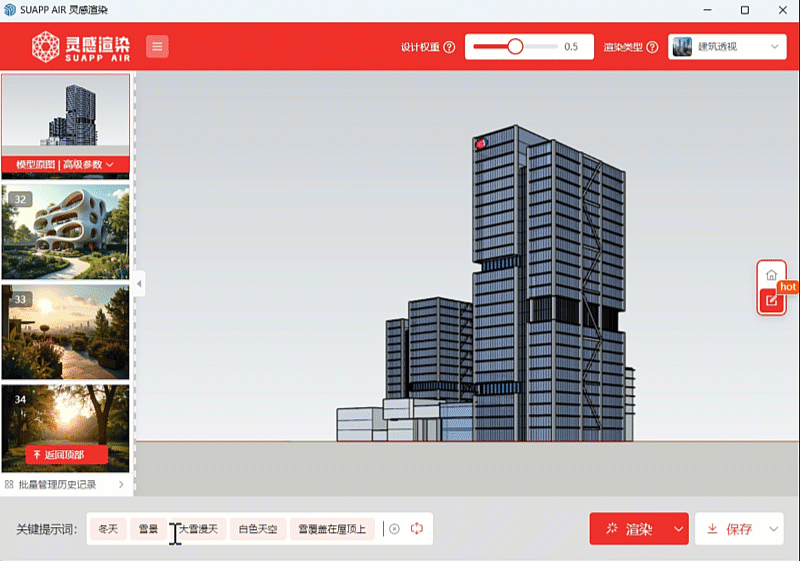Click help icon beside 渲染类型
This screenshot has width=800, height=561.
[652, 47]
